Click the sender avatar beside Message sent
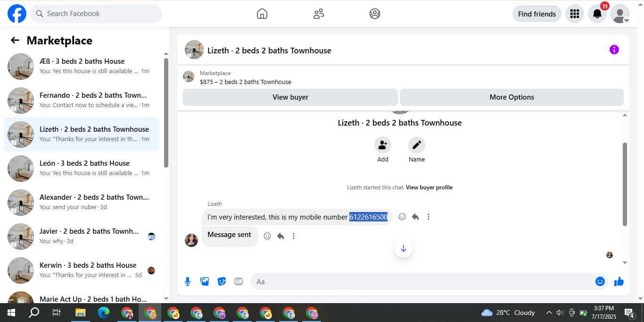 [x=191, y=240]
